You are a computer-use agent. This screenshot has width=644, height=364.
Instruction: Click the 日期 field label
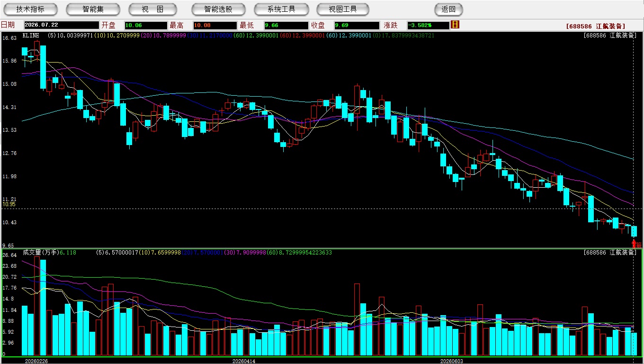(x=8, y=25)
